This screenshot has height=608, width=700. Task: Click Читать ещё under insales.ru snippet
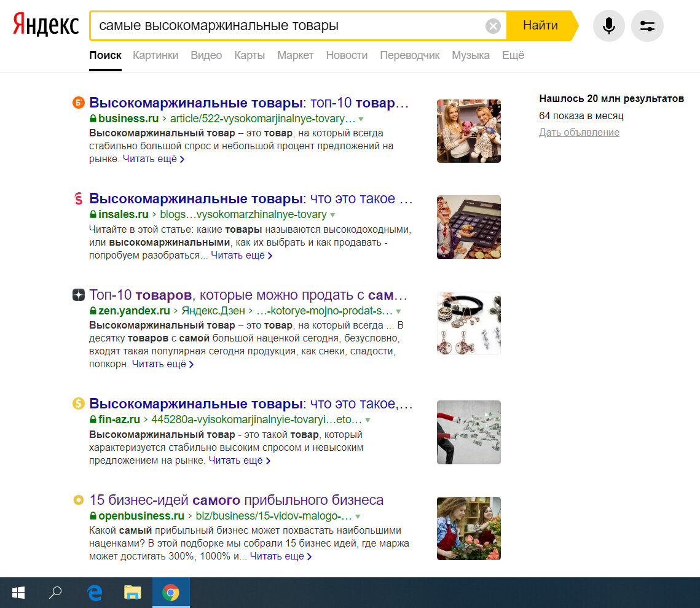[242, 255]
